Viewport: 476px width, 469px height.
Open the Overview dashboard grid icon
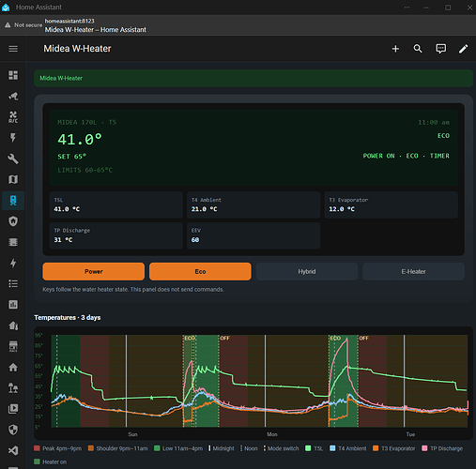13,75
